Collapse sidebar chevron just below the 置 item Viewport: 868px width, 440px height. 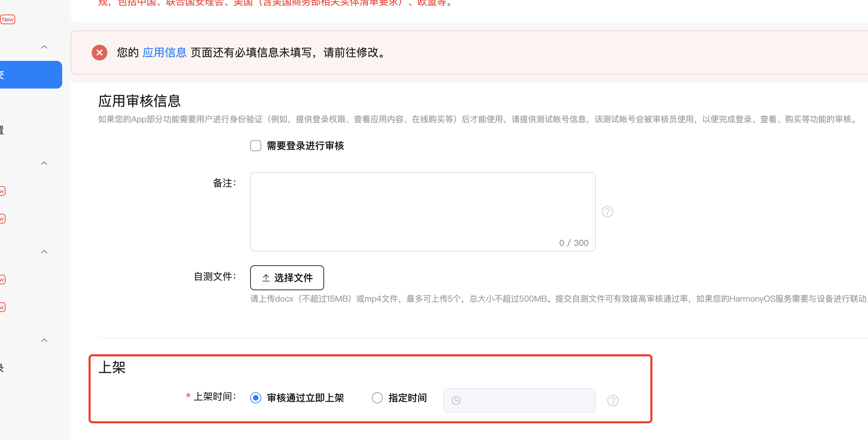(44, 163)
